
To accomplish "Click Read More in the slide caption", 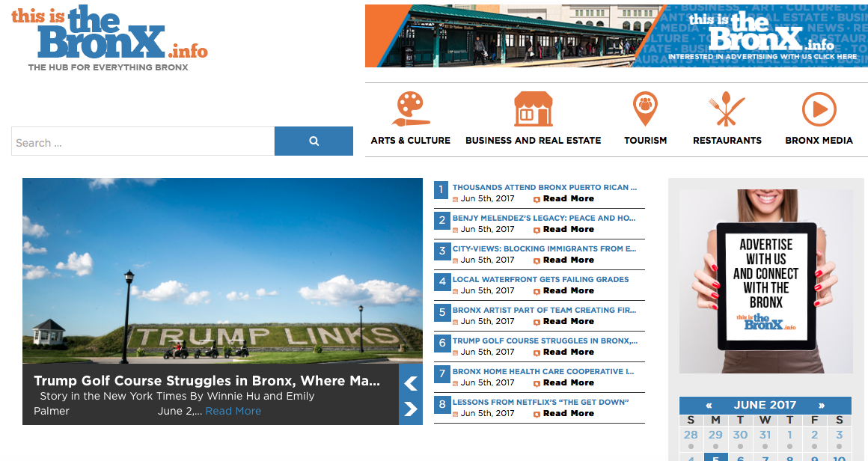I will tap(233, 411).
